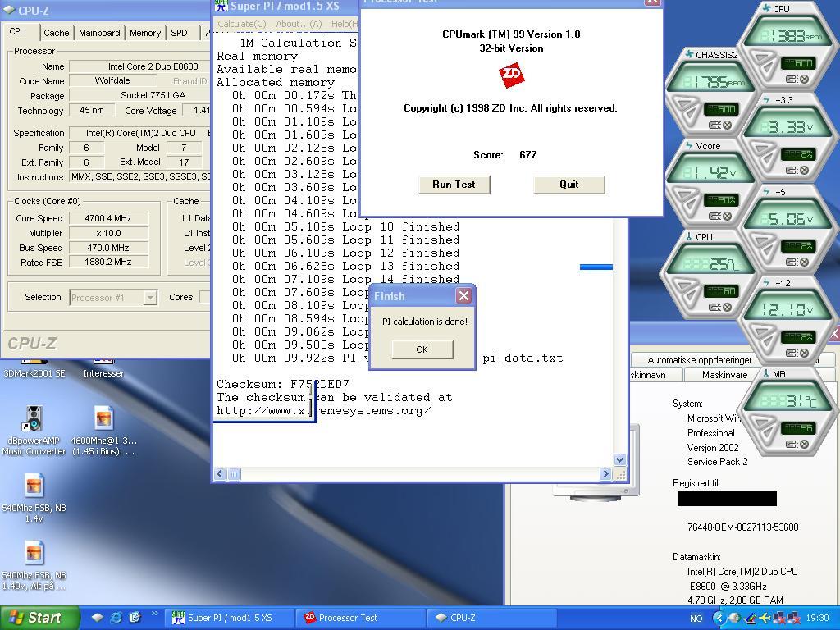Viewport: 840px width, 630px height.
Task: Expand hidden quick launch items chevron
Action: 155,614
